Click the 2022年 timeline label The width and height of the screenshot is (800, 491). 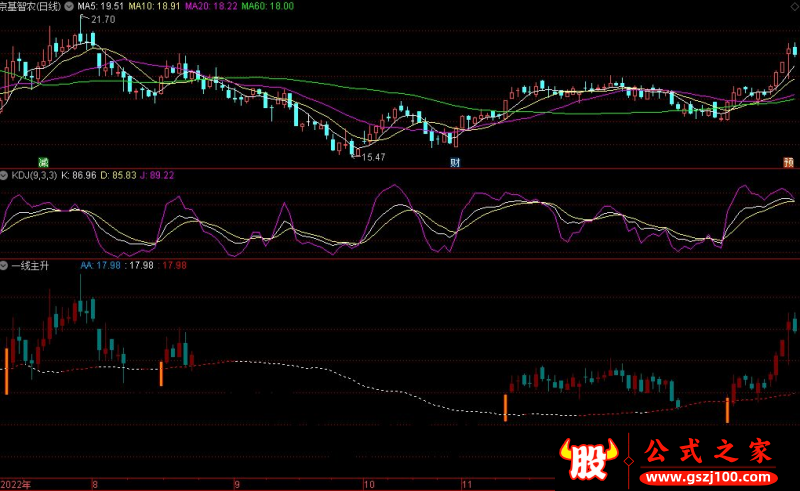coord(16,484)
